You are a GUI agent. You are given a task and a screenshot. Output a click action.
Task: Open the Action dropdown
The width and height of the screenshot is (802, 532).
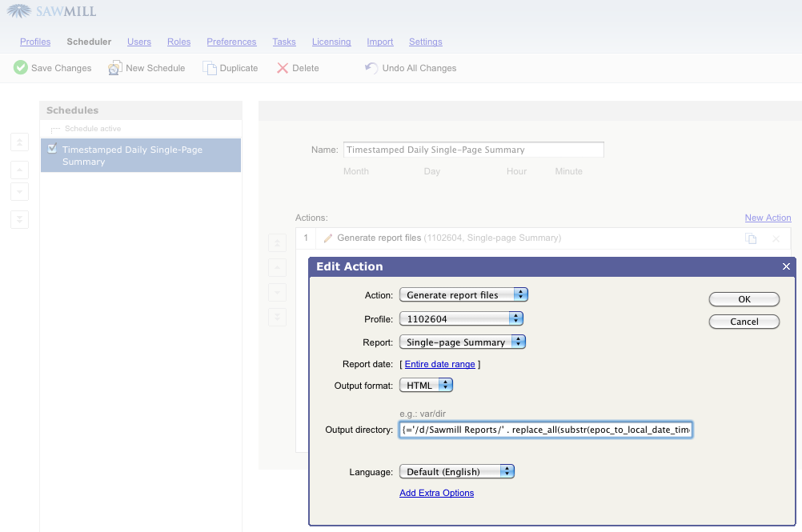click(x=463, y=295)
